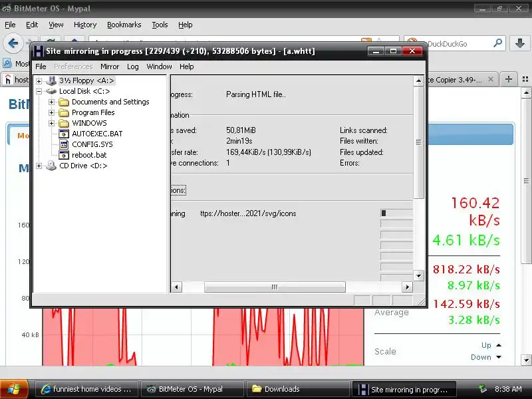Select the Program Files folder label
The width and height of the screenshot is (532, 399).
93,112
